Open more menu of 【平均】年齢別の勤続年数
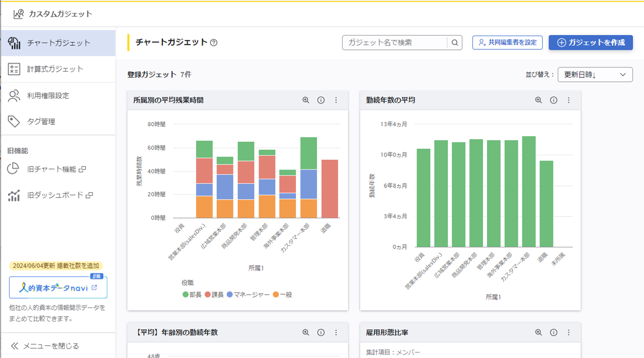Image resolution: width=644 pixels, height=358 pixels. 336,332
